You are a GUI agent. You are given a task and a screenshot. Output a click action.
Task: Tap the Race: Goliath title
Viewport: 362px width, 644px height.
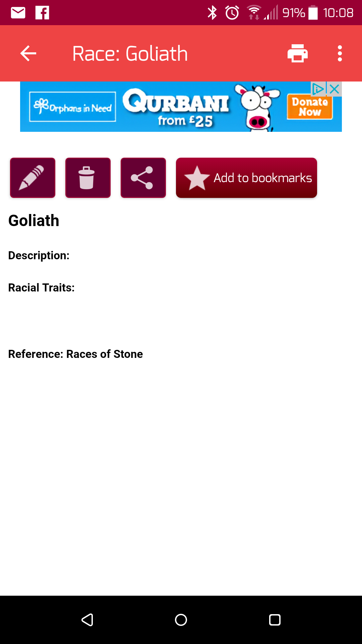pos(130,54)
